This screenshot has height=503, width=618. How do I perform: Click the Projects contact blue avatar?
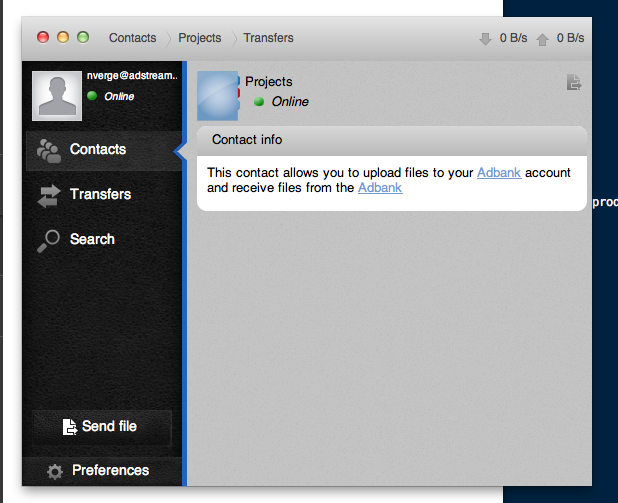pos(218,96)
